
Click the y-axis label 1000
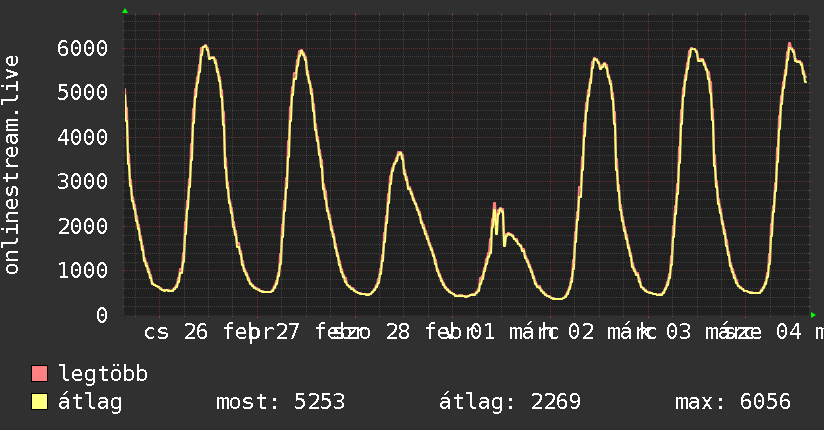(83, 270)
